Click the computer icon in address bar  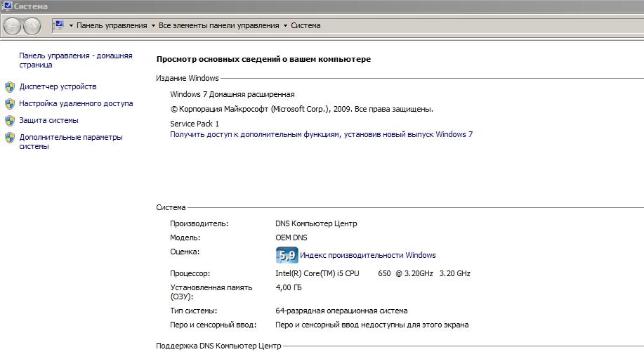(58, 25)
